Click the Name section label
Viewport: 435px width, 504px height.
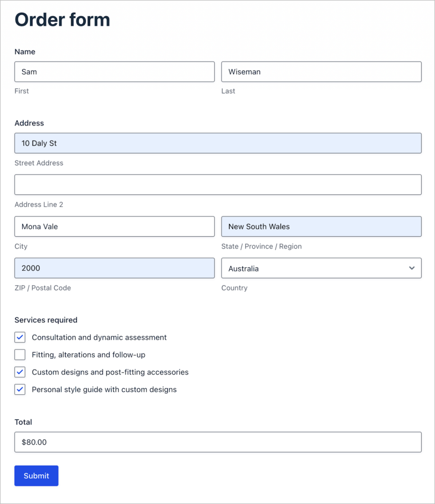pyautogui.click(x=25, y=52)
